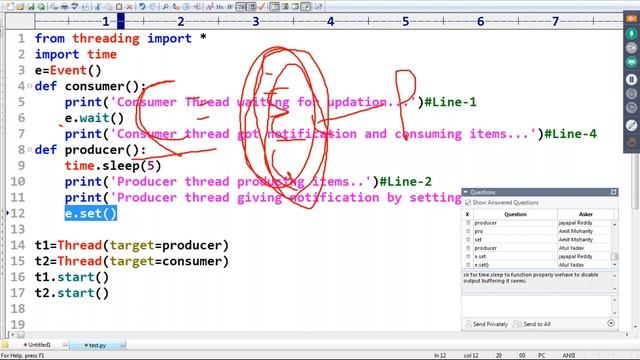Click the highlighted e.set() on line 12
The width and height of the screenshot is (640, 360).
click(x=91, y=213)
